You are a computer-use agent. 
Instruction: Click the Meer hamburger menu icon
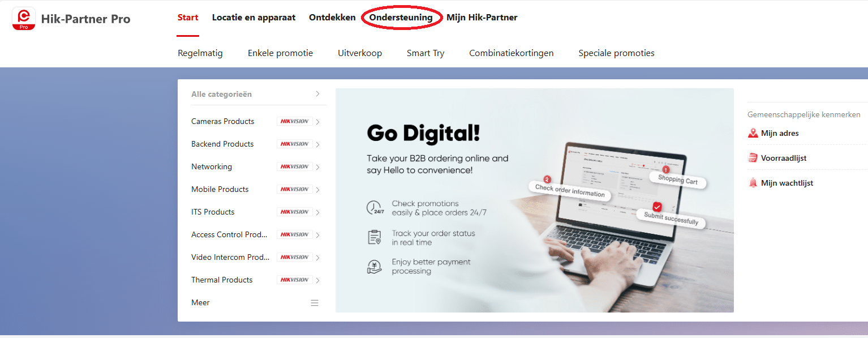[x=315, y=303]
